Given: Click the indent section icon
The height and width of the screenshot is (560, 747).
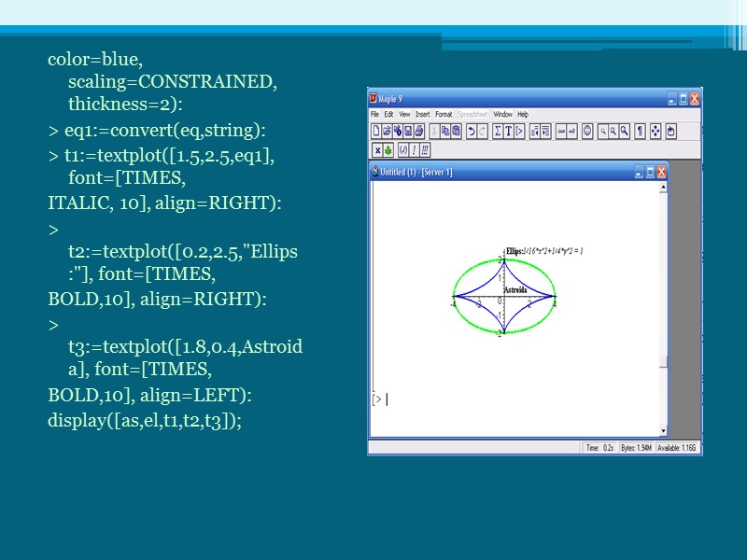Looking at the screenshot, I should [x=545, y=131].
